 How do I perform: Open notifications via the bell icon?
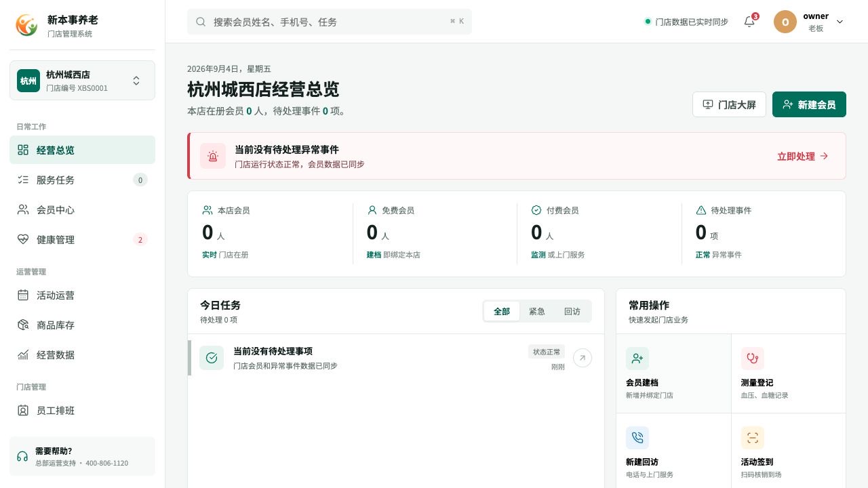[749, 22]
